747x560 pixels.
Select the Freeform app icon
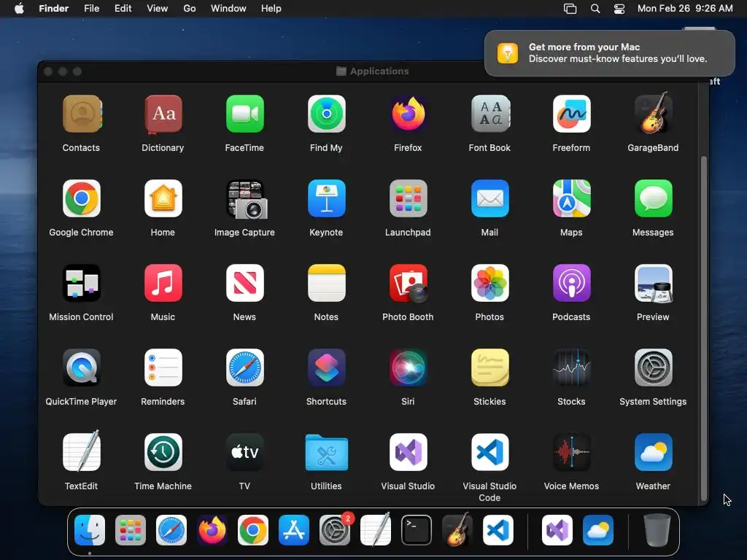click(571, 114)
